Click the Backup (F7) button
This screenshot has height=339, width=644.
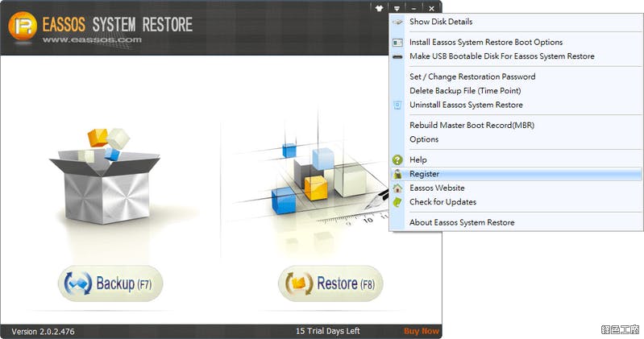(x=110, y=283)
